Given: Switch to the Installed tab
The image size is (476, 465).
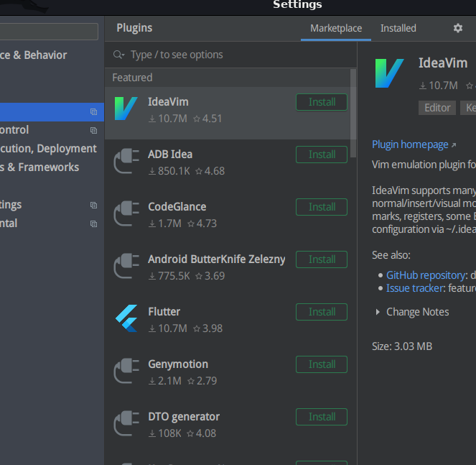Looking at the screenshot, I should (398, 29).
